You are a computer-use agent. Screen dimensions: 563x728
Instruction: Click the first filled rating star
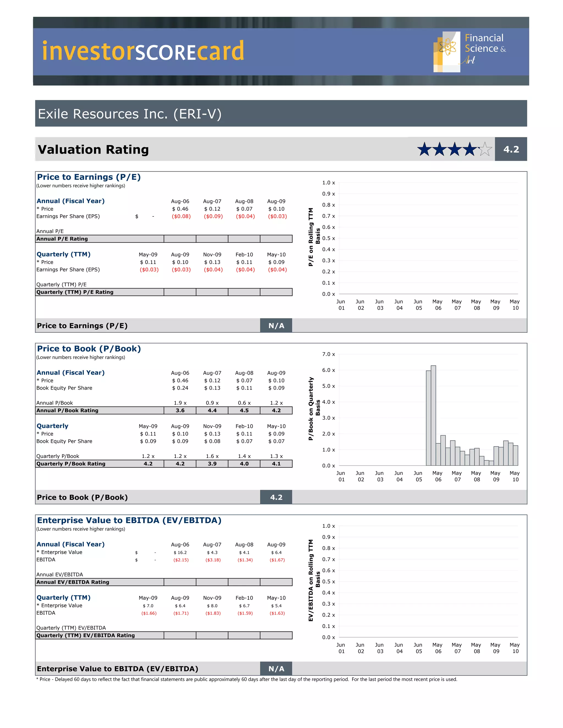click(424, 149)
